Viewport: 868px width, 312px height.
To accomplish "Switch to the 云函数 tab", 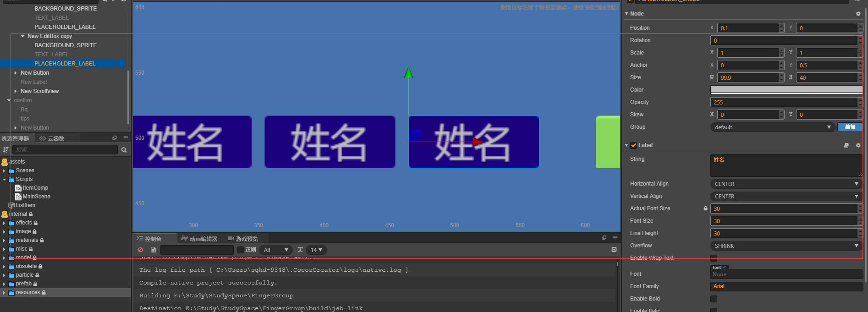I will tap(51, 138).
